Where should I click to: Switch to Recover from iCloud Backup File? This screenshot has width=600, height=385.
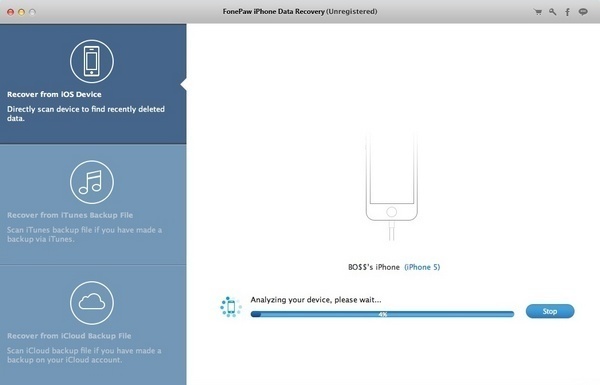(93, 325)
